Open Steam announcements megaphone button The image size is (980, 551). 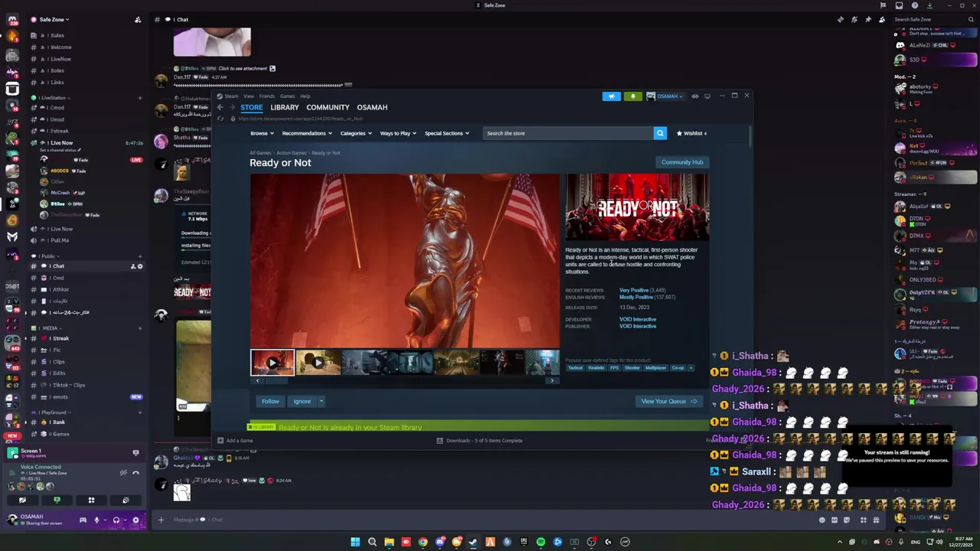click(611, 96)
